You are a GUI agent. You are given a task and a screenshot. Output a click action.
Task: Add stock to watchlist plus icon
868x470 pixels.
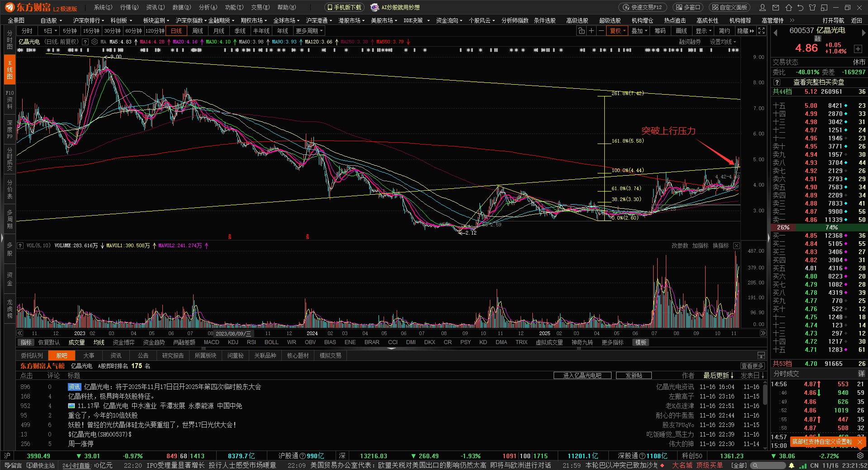pyautogui.click(x=858, y=49)
